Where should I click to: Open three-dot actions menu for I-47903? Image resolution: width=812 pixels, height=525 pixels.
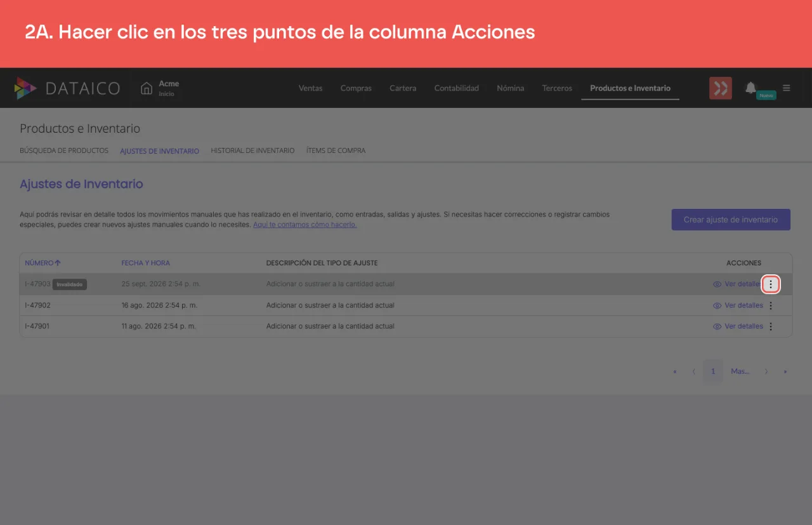(771, 284)
